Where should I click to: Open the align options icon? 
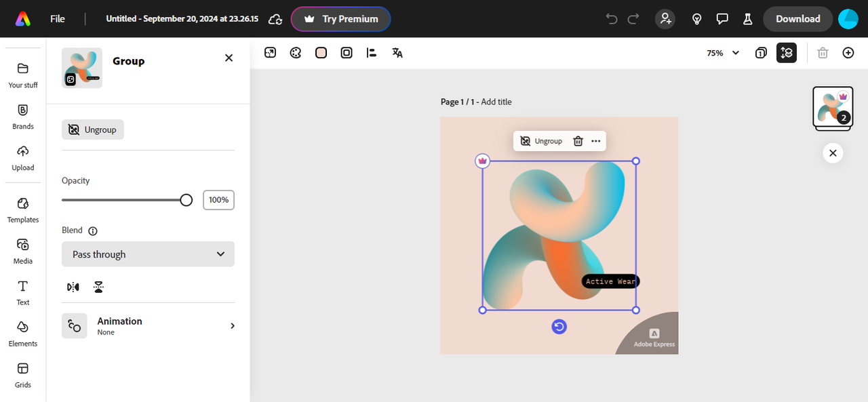click(x=371, y=53)
